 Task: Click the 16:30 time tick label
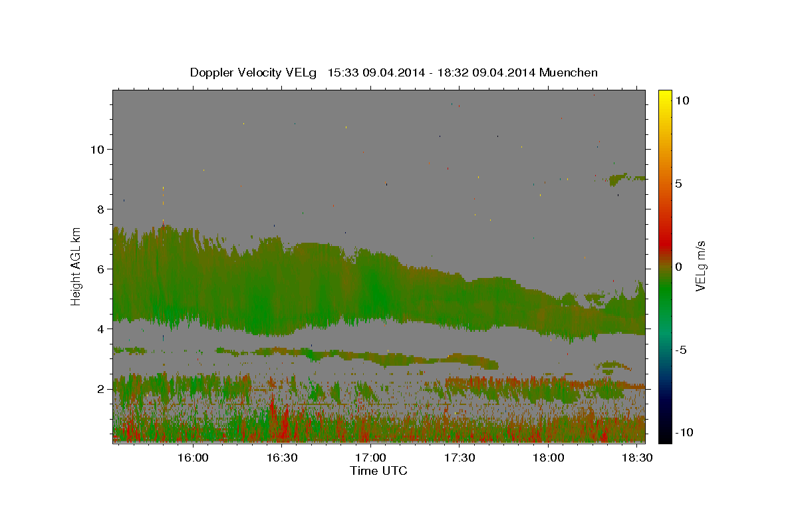[281, 458]
